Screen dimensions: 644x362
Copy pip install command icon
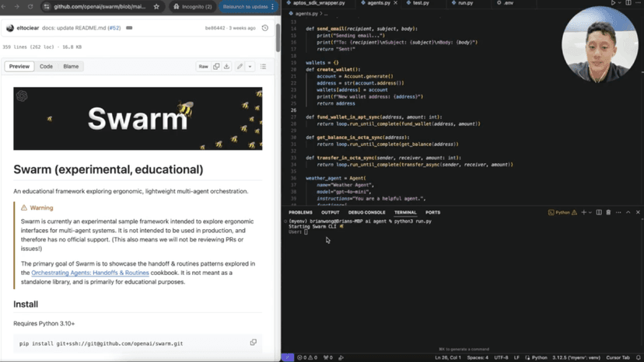click(x=253, y=343)
